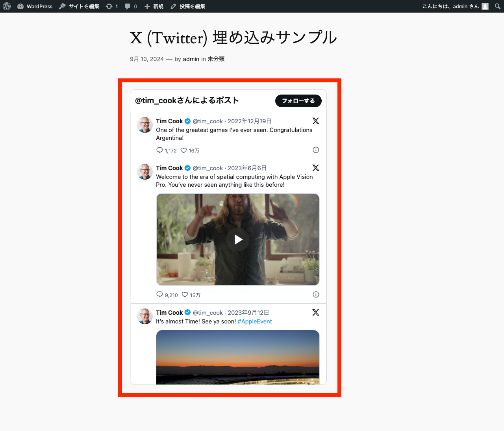Click サイトを編集 in admin bar
This screenshot has height=431, width=504.
(79, 6)
